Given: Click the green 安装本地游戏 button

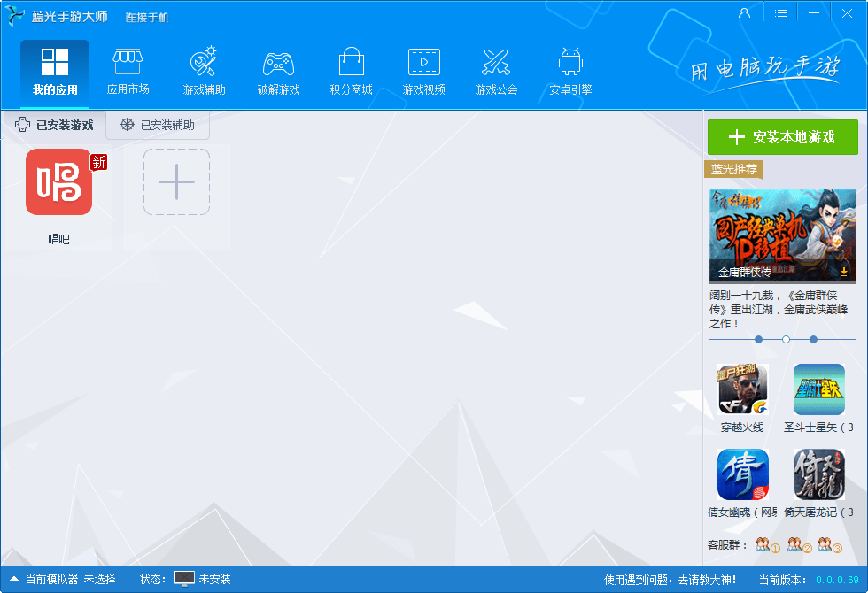Looking at the screenshot, I should point(783,138).
